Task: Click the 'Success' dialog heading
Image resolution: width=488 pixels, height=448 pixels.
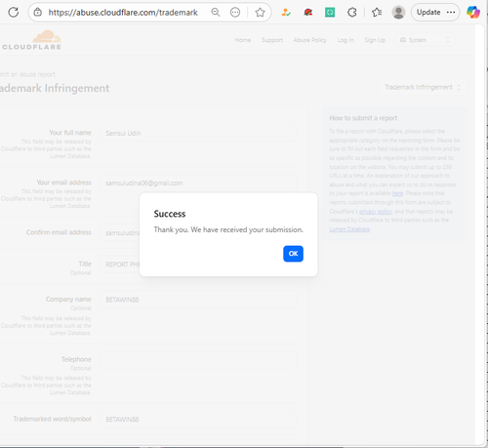Action: click(170, 214)
